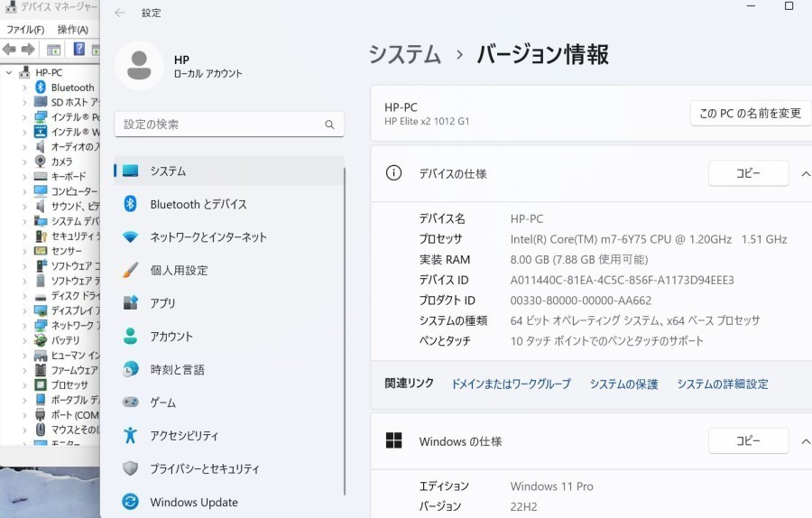The width and height of the screenshot is (812, 518).
Task: Click システム breadcrumb in page title
Action: [404, 54]
